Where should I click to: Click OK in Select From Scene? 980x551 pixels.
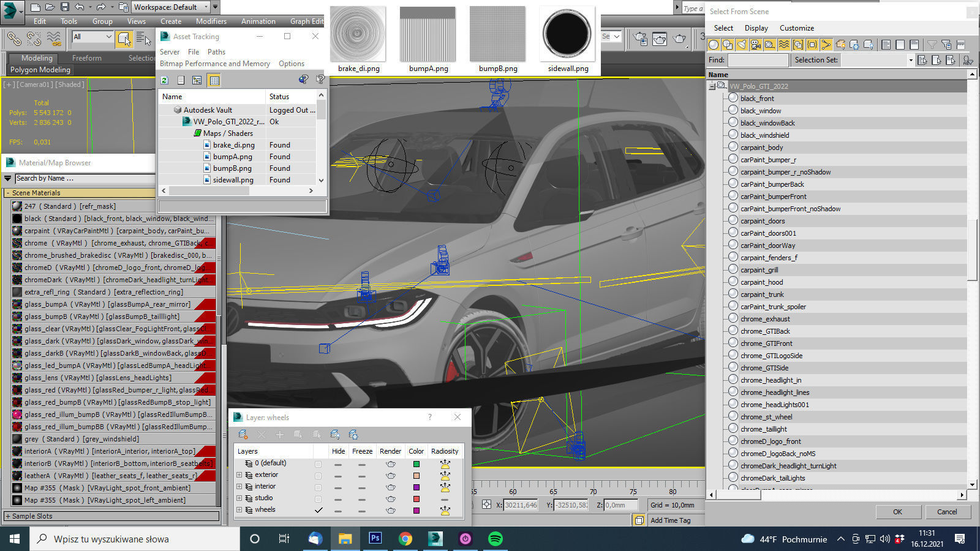[x=897, y=512]
